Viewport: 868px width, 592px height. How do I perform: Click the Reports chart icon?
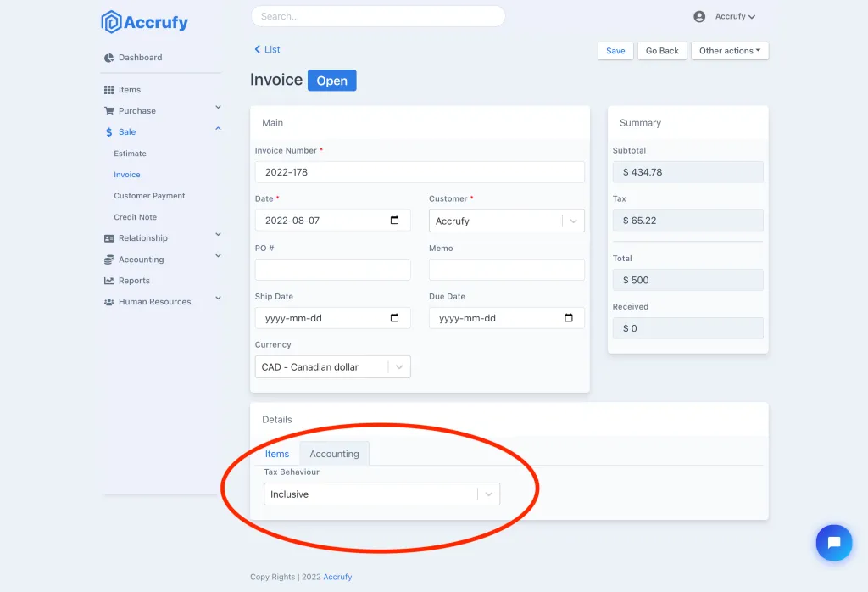tap(109, 281)
